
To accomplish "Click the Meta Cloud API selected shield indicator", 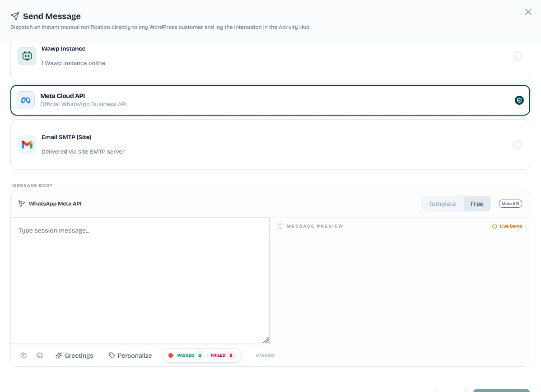I will pyautogui.click(x=519, y=100).
